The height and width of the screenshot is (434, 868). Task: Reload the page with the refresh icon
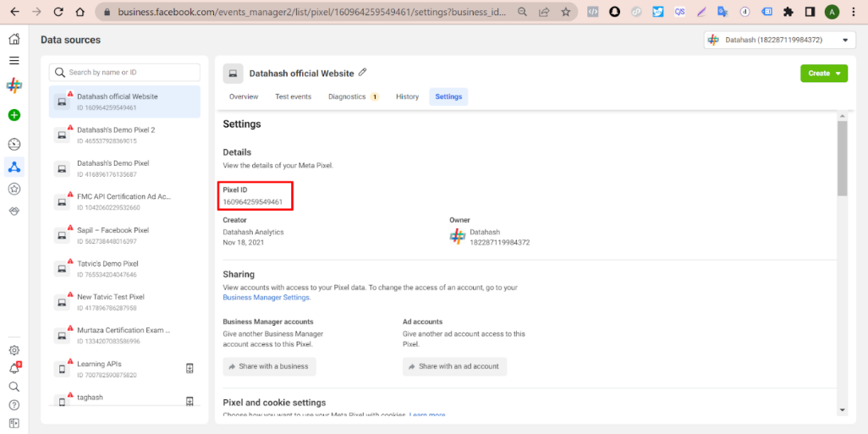click(x=58, y=12)
